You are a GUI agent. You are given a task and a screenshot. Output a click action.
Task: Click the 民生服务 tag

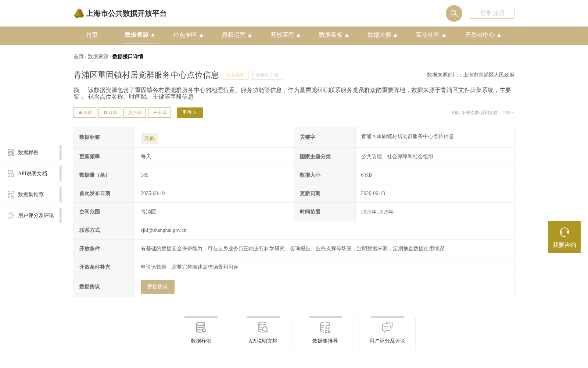pos(236,75)
